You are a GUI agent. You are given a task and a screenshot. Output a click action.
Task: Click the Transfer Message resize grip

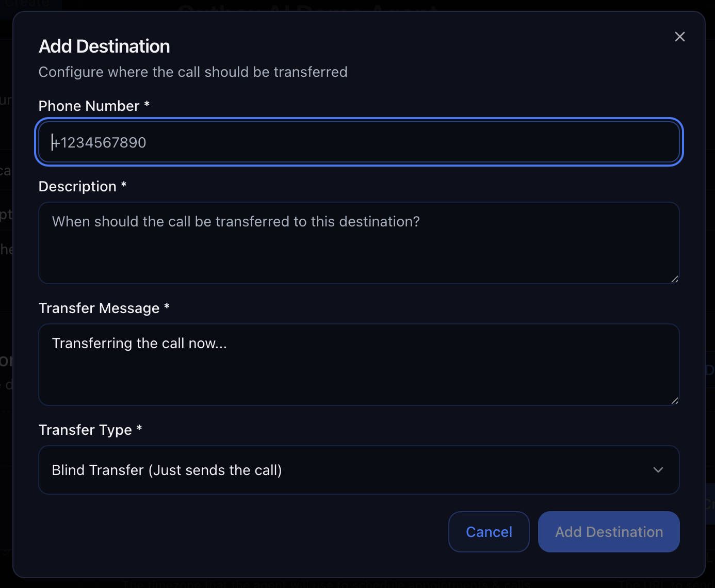pos(675,401)
